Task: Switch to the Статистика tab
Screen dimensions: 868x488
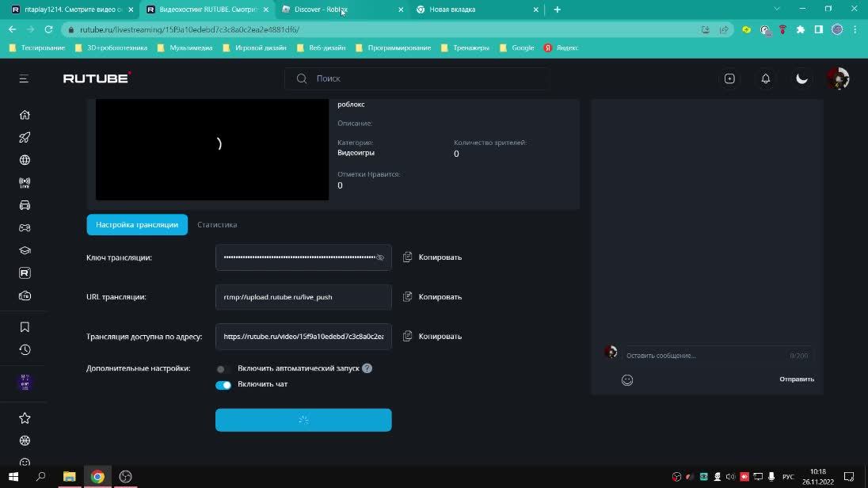Action: coord(217,225)
